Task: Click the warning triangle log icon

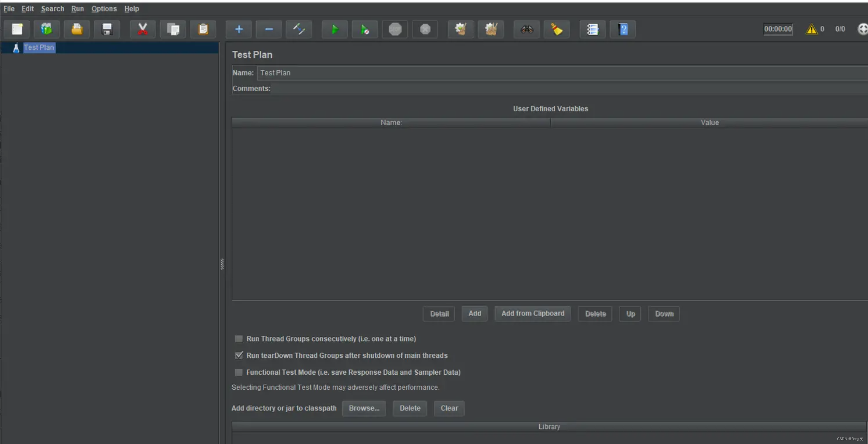Action: (811, 29)
